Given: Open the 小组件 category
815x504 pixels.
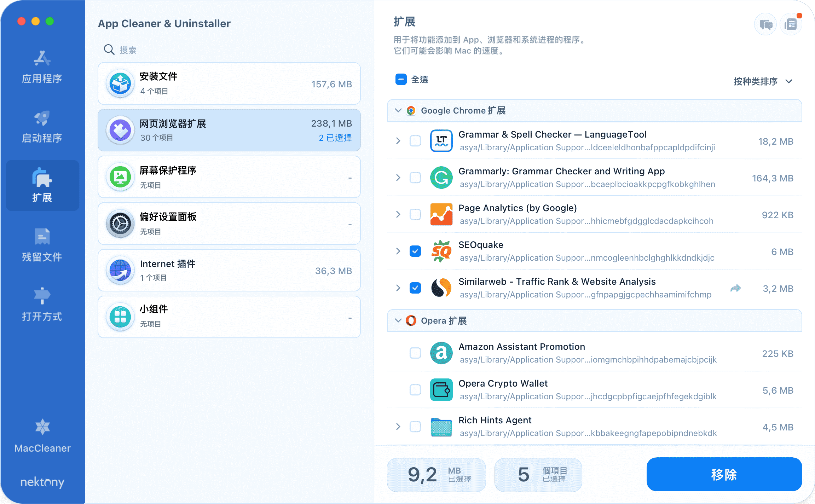Looking at the screenshot, I should 229,316.
